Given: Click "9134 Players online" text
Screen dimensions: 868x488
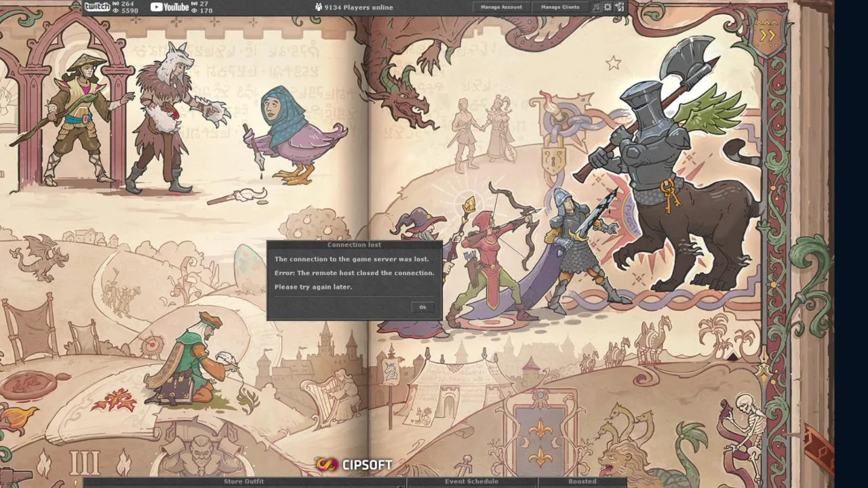Looking at the screenshot, I should point(359,7).
